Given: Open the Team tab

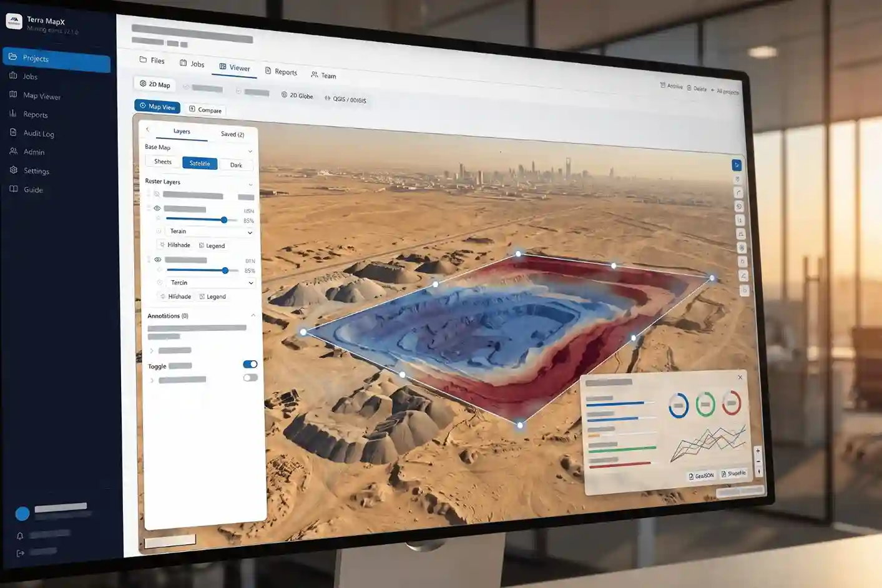Looking at the screenshot, I should [323, 76].
